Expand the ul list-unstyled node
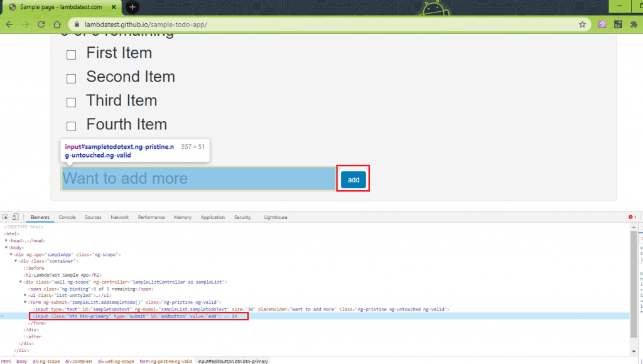 click(x=25, y=295)
